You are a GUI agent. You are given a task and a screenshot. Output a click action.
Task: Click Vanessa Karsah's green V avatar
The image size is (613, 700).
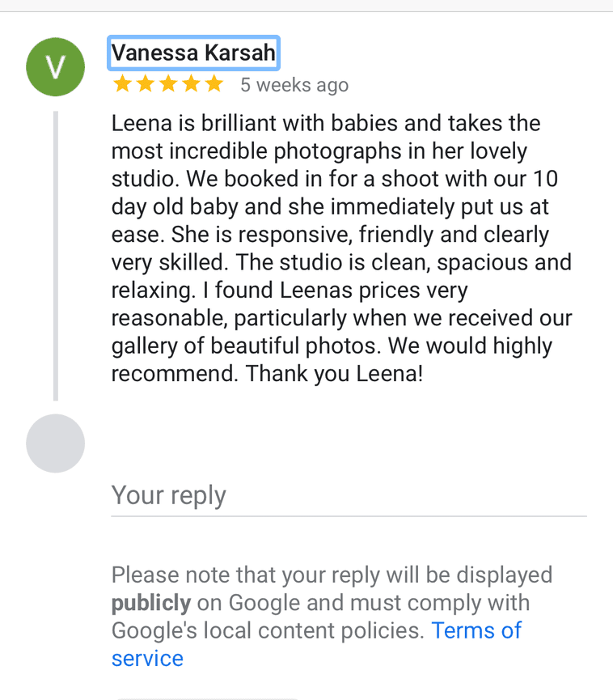[55, 66]
